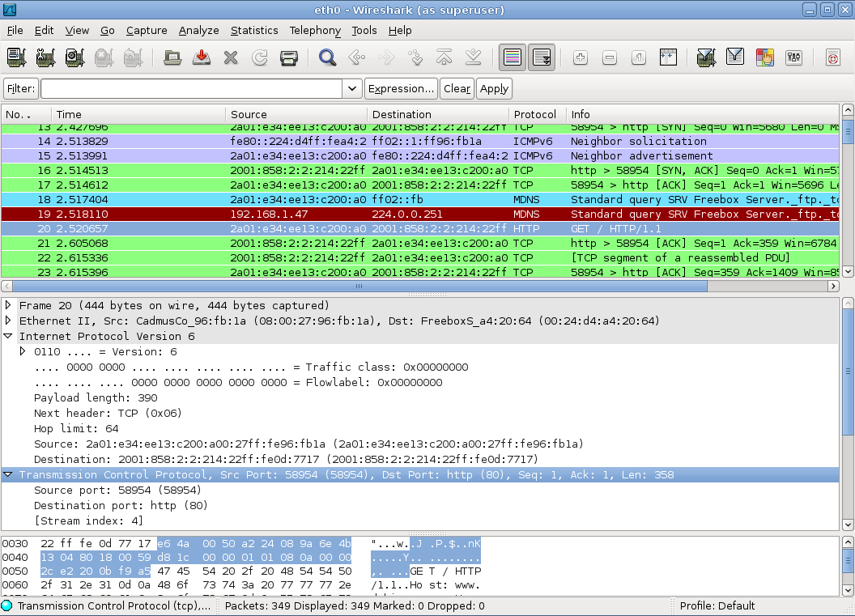Open the Analyze menu
Viewport: 855px width, 616px height.
[x=198, y=31]
